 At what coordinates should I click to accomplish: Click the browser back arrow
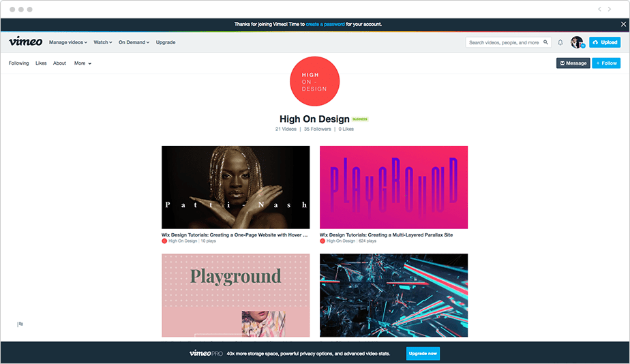pyautogui.click(x=599, y=9)
